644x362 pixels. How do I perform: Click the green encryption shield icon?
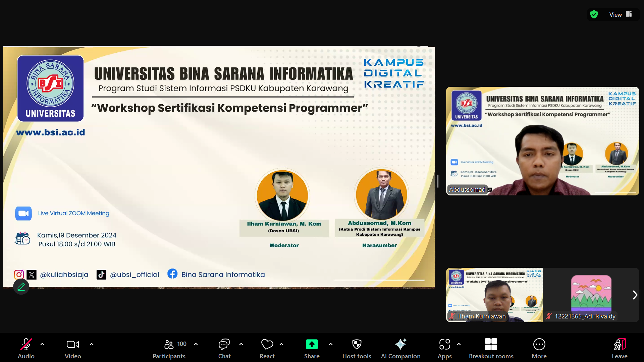point(594,14)
